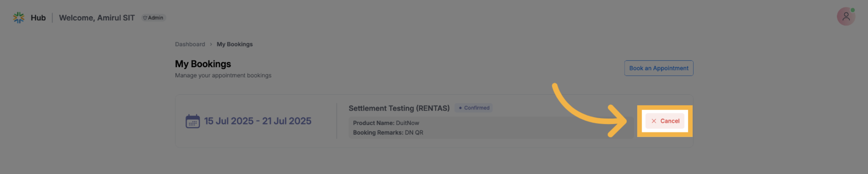Click the My Bookings page heading
The height and width of the screenshot is (174, 868).
point(203,64)
